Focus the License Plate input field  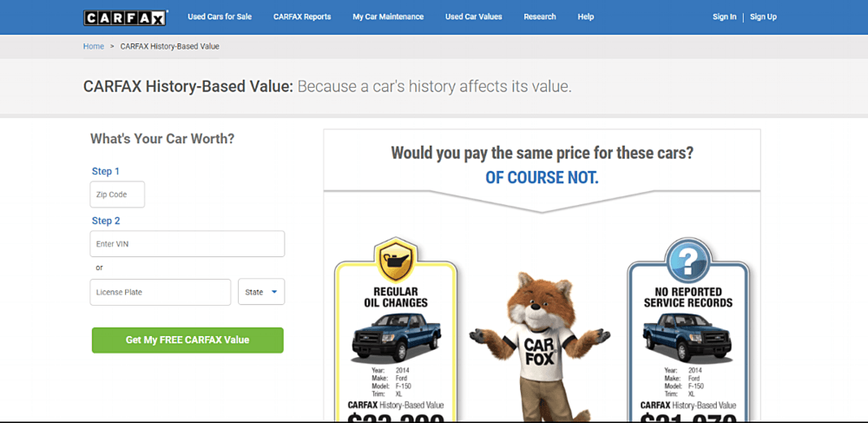161,292
